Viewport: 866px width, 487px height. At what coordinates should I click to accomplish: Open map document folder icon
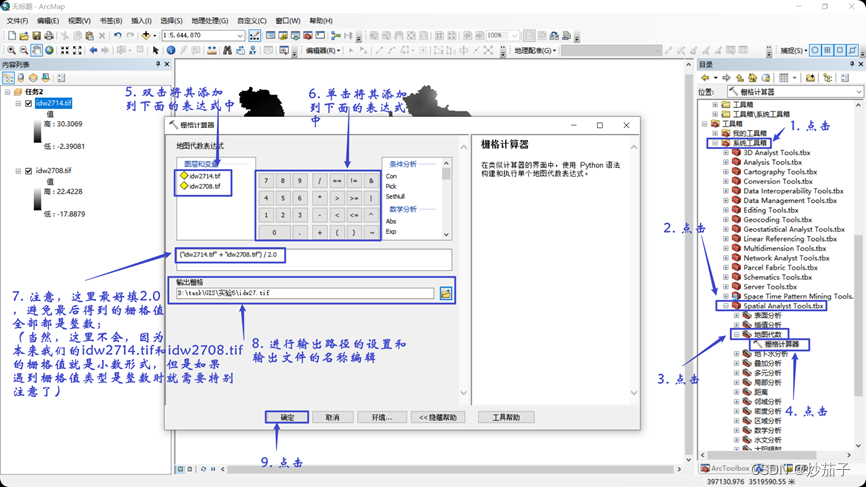pos(24,35)
